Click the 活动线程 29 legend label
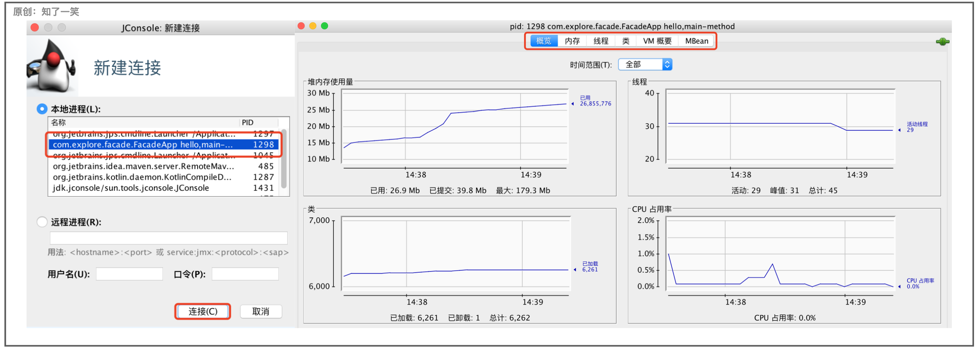Screen dimensions: 980x348 coord(917,127)
